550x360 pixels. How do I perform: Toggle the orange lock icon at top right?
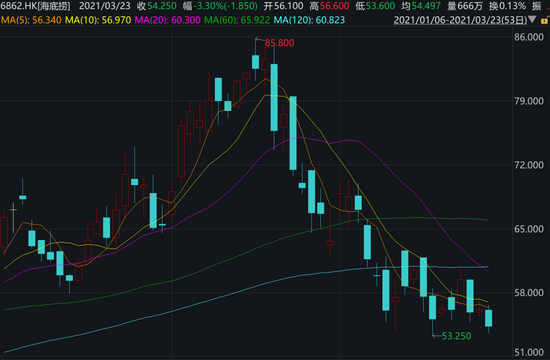pos(545,20)
